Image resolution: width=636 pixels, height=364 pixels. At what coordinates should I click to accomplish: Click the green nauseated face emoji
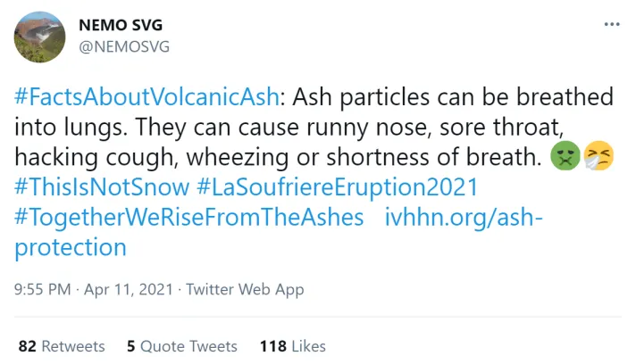[x=566, y=158]
